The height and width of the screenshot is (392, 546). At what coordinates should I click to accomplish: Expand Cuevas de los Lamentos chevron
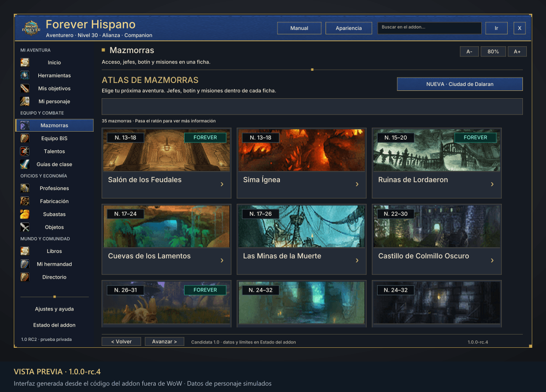click(222, 261)
